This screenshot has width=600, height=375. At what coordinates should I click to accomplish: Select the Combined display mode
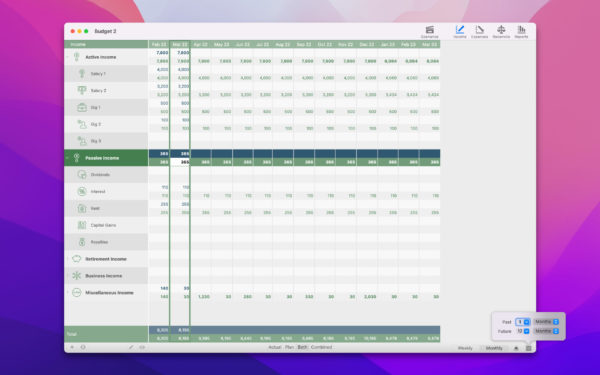(x=321, y=347)
